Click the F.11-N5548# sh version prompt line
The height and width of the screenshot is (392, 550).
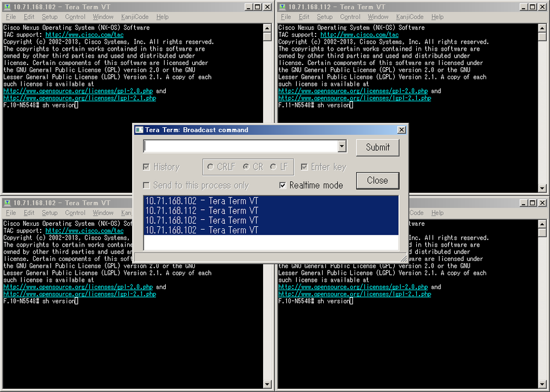(315, 105)
